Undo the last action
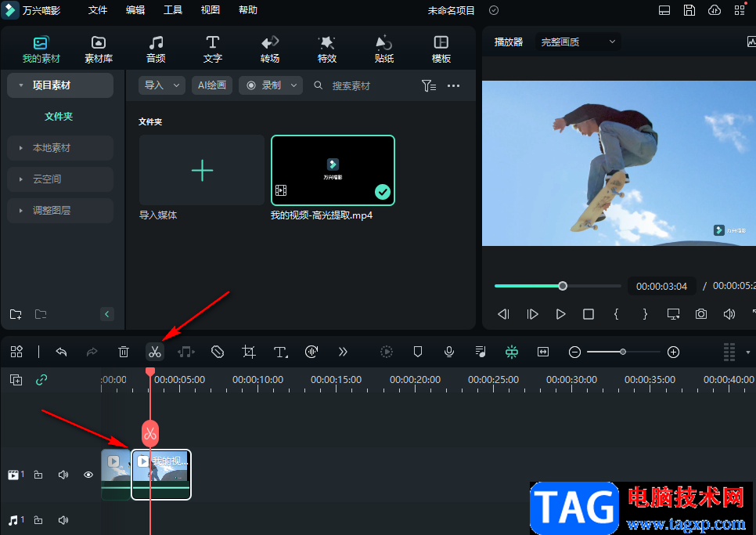The image size is (756, 535). [61, 352]
